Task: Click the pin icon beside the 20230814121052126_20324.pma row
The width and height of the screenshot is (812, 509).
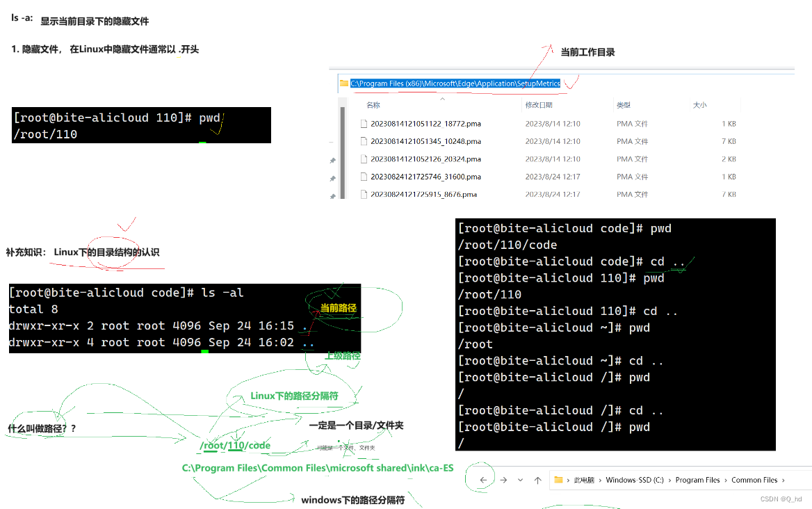Action: tap(332, 161)
